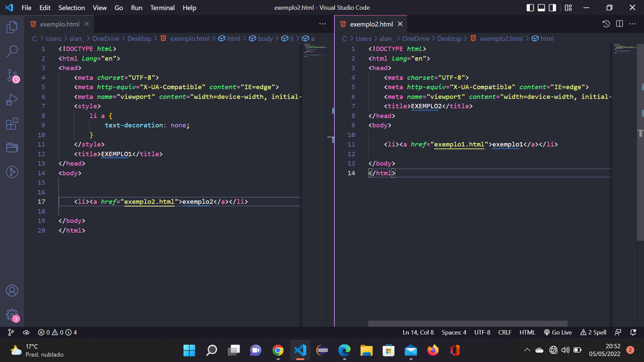The height and width of the screenshot is (362, 644).
Task: Open the Go menu
Action: pos(119,8)
